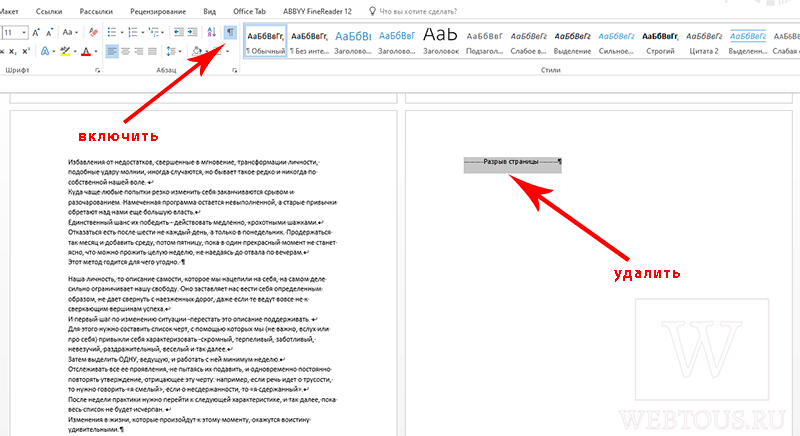The height and width of the screenshot is (436, 800).
Task: Apply the Строгий style from gallery
Action: [660, 42]
